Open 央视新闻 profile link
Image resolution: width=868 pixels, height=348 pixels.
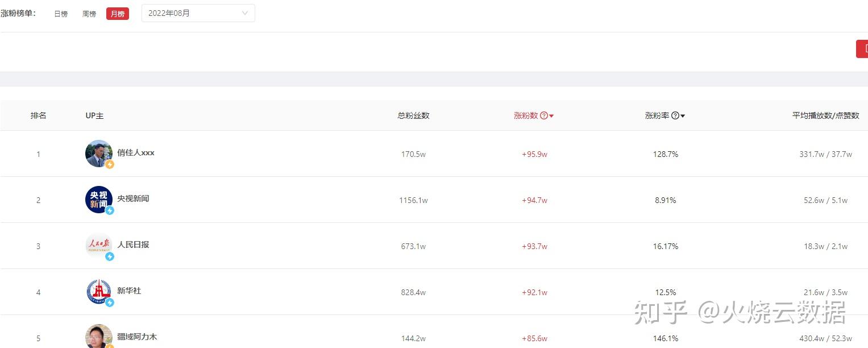(x=133, y=199)
